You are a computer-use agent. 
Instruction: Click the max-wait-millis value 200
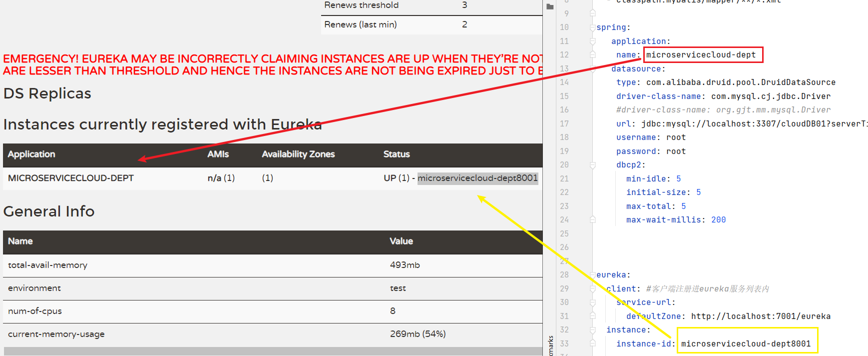(718, 220)
